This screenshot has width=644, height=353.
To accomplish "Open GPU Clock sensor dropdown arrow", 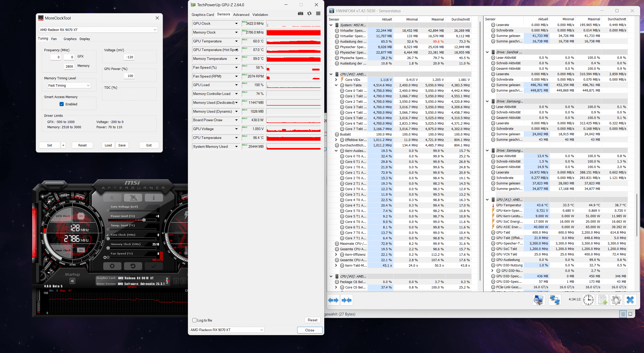I will pos(236,23).
